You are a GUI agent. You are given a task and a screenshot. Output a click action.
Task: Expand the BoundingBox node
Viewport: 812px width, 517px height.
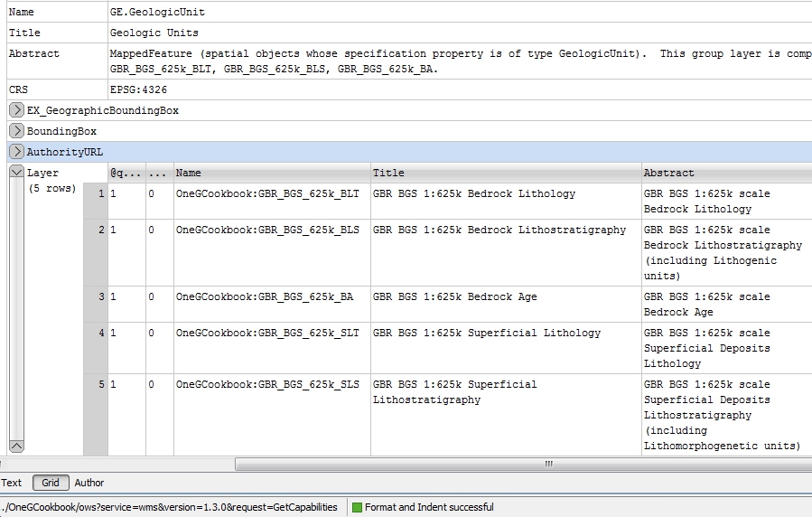click(16, 130)
